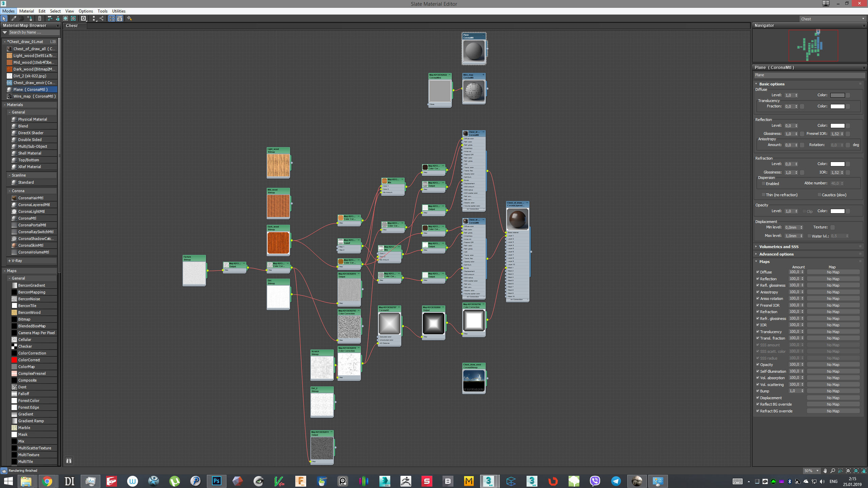This screenshot has height=488, width=868.
Task: Click the Zoom Region tool
Action: pyautogui.click(x=841, y=471)
